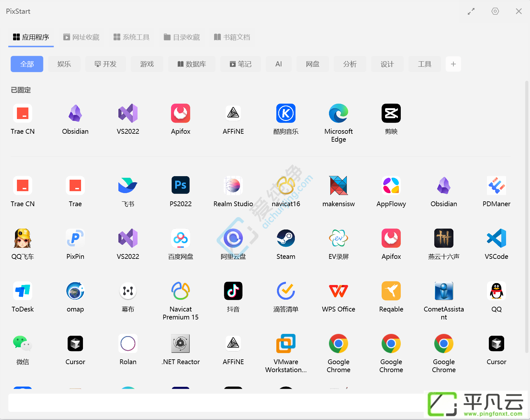Screen dimensions: 530x420
Task: Open Microsoft Edge icon
Action: click(x=339, y=113)
